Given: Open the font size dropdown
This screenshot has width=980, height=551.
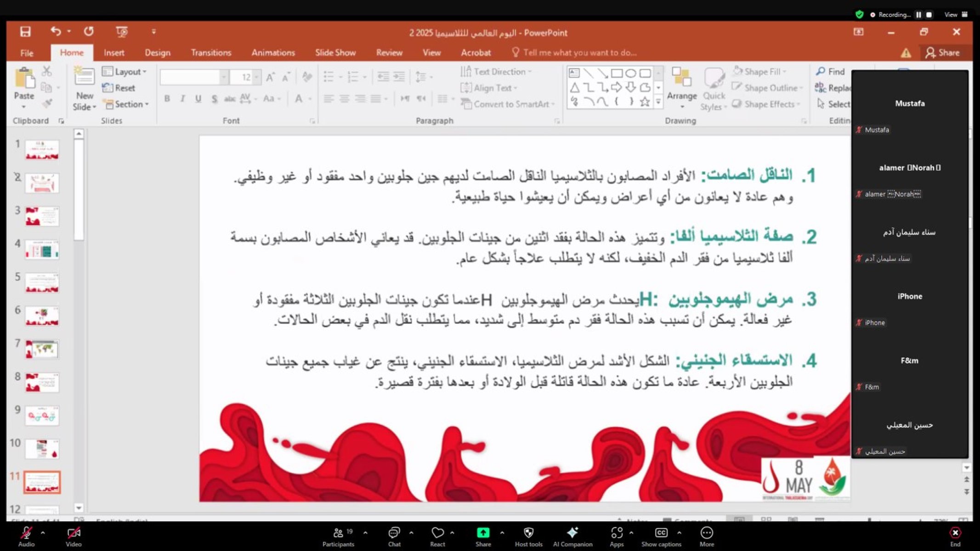Looking at the screenshot, I should click(x=257, y=77).
